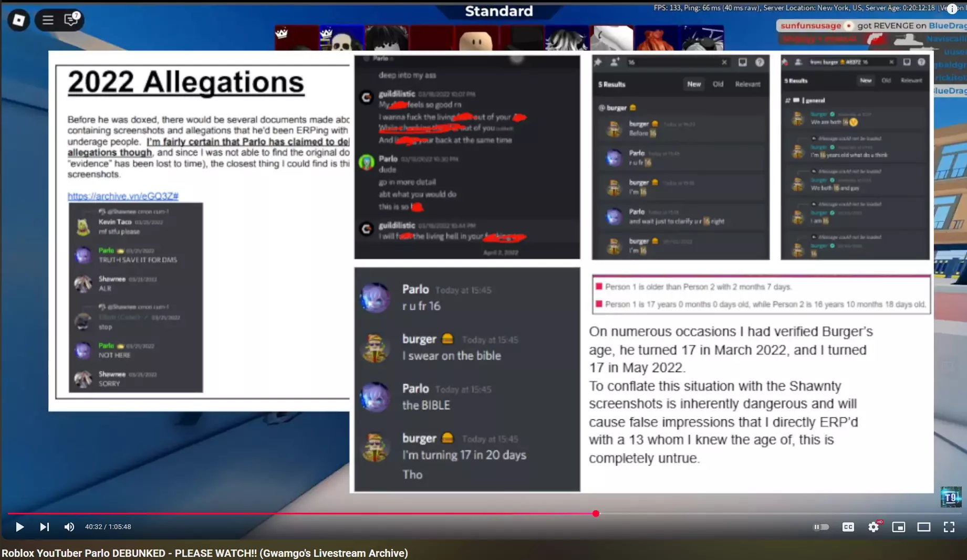This screenshot has width=967, height=560.
Task: Click the video title text
Action: [205, 553]
